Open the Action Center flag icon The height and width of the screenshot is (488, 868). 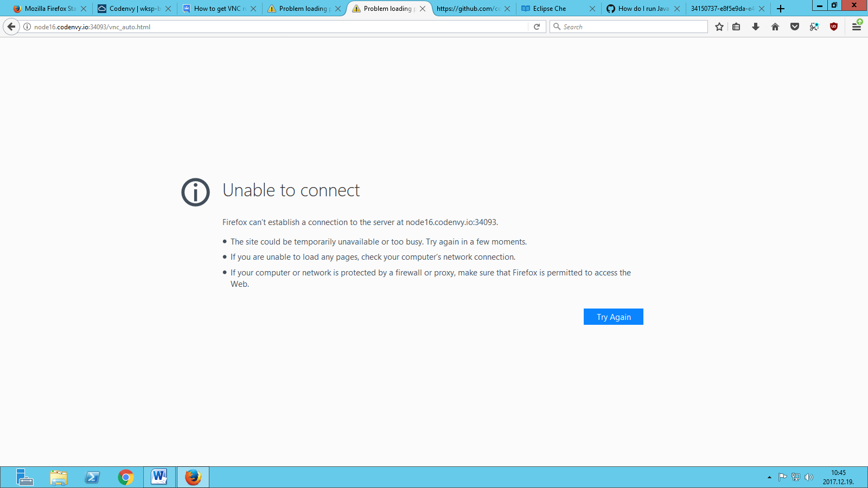782,477
